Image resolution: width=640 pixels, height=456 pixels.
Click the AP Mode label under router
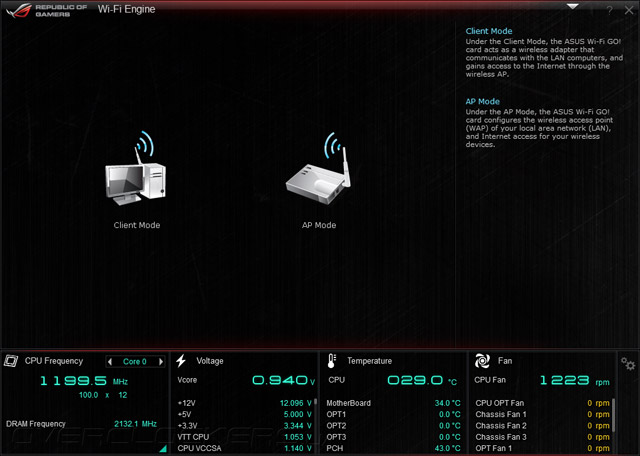tap(319, 225)
